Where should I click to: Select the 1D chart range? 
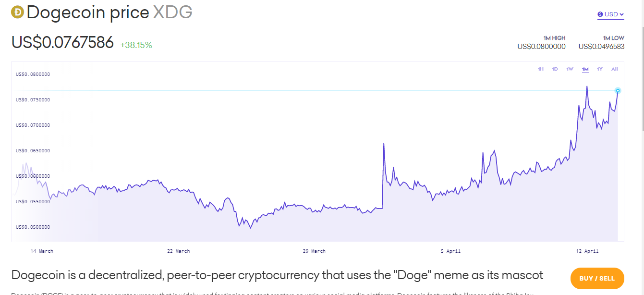click(x=555, y=69)
